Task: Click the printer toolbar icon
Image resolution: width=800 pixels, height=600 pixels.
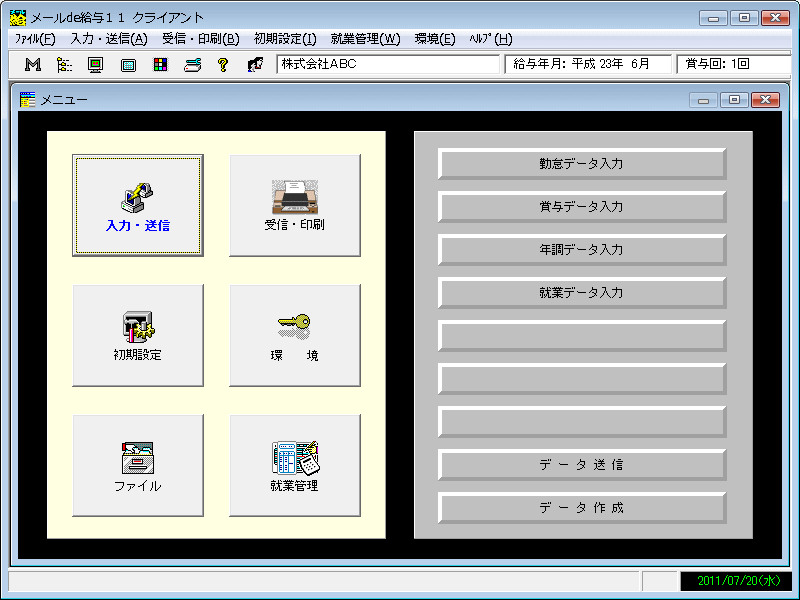Action: coord(192,64)
